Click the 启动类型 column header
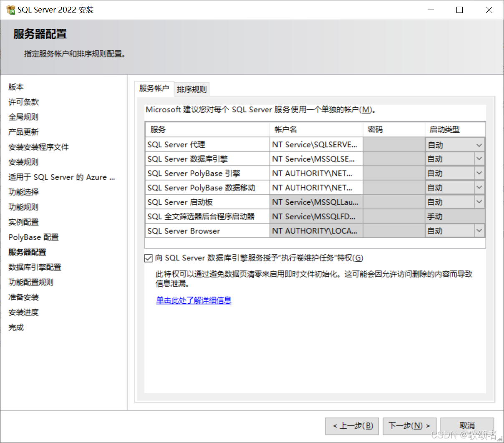Viewport: 504px width, 443px height. [x=455, y=130]
